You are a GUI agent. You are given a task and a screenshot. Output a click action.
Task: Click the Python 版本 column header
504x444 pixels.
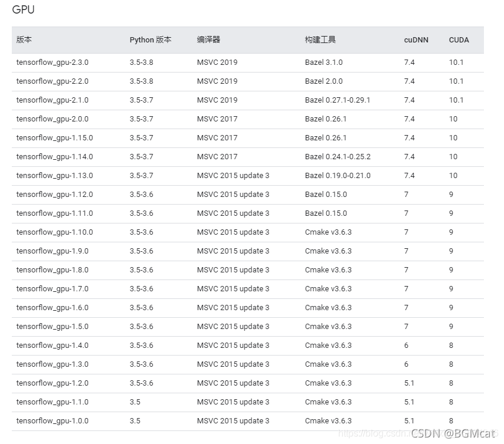coord(150,40)
